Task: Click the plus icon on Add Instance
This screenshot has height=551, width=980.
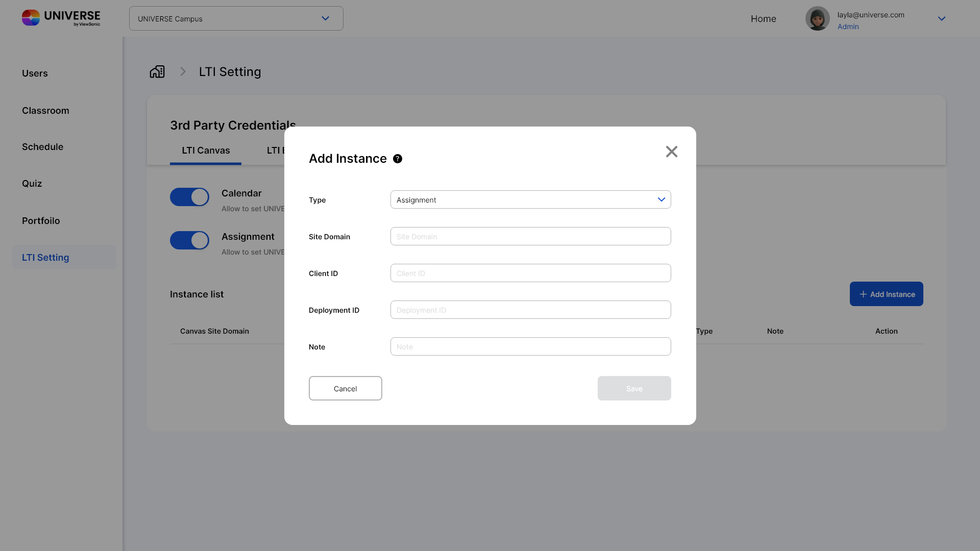Action: tap(863, 294)
